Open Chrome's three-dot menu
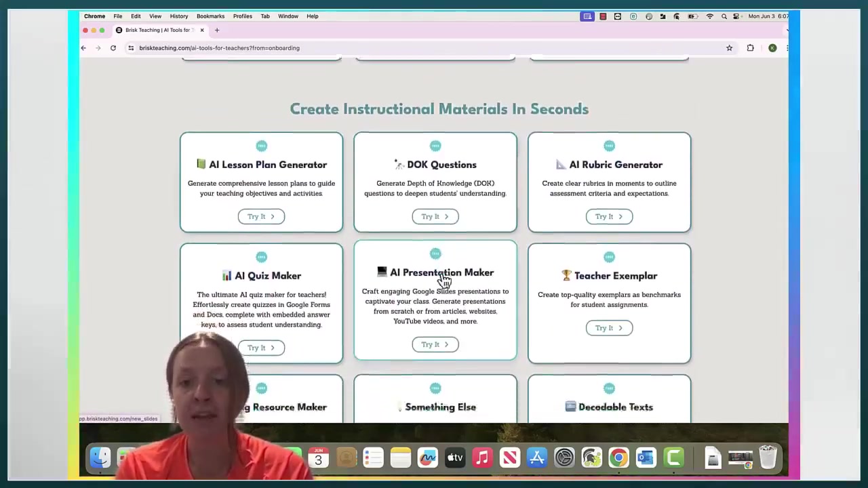Viewport: 868px width, 488px height. [x=788, y=47]
